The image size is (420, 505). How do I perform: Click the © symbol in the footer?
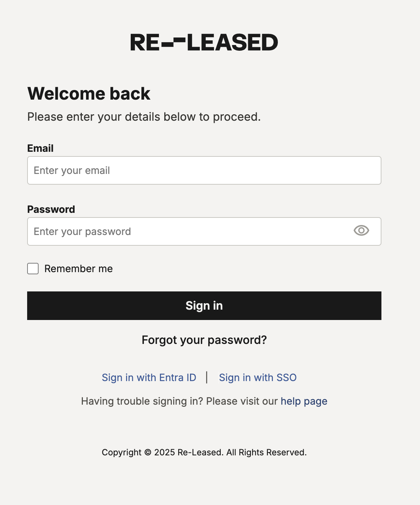148,452
